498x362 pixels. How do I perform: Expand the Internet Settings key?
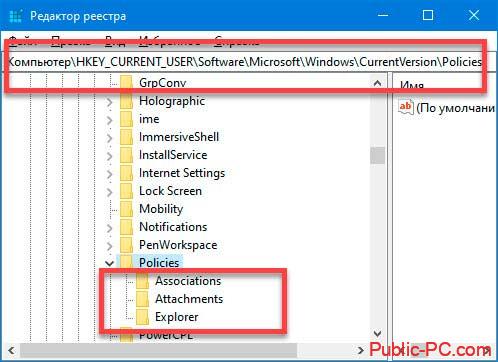click(x=110, y=174)
